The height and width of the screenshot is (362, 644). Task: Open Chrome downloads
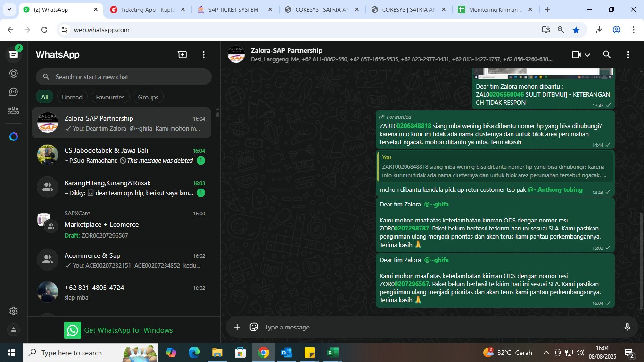600,30
